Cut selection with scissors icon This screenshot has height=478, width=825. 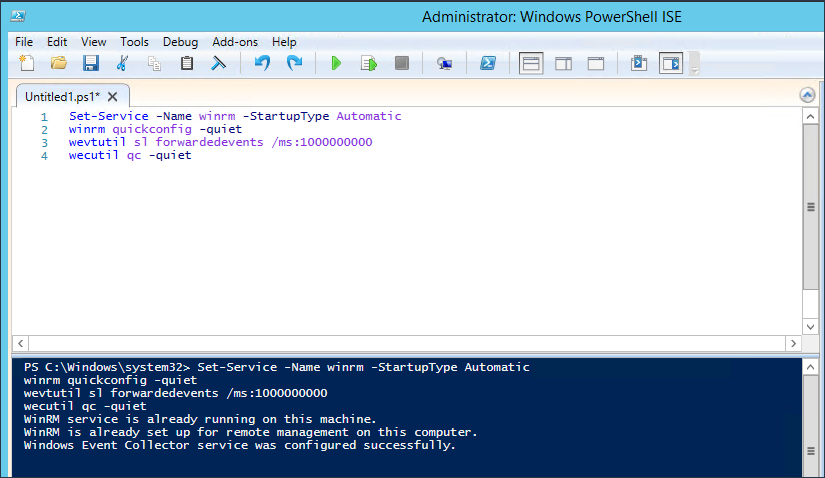coord(122,63)
